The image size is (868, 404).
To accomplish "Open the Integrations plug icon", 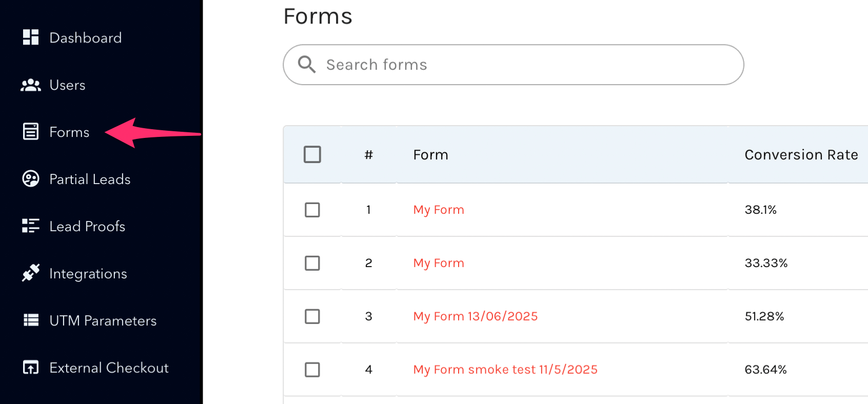I will point(31,273).
